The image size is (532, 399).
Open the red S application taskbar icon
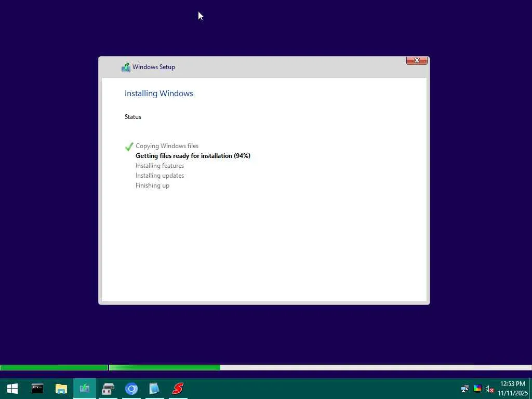tap(178, 389)
